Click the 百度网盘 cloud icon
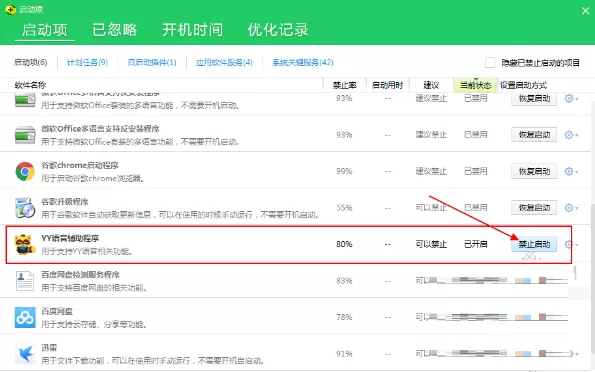 point(25,317)
